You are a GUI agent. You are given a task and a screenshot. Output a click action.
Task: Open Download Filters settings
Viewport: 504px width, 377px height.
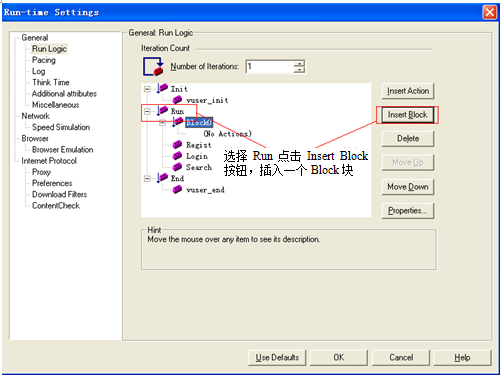[x=59, y=194]
